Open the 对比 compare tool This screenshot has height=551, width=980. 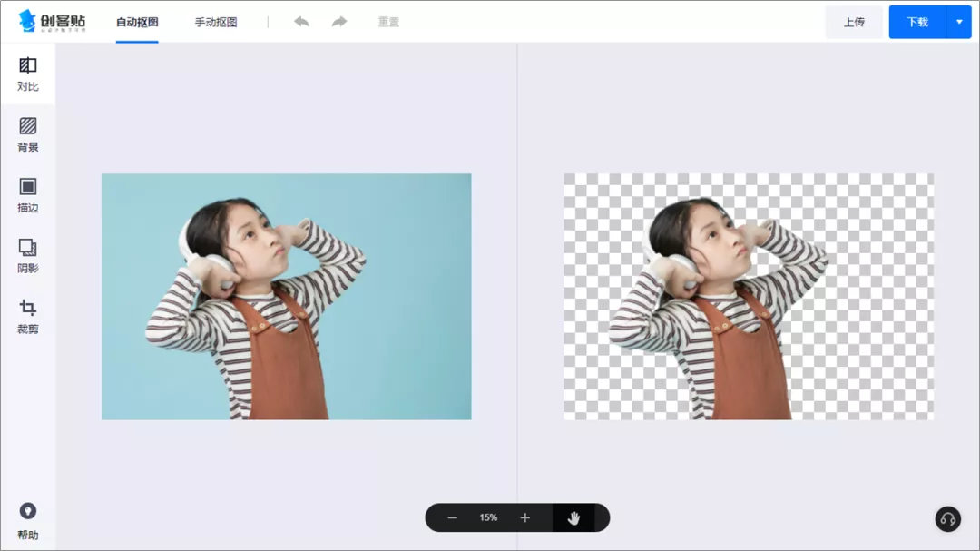pyautogui.click(x=27, y=74)
